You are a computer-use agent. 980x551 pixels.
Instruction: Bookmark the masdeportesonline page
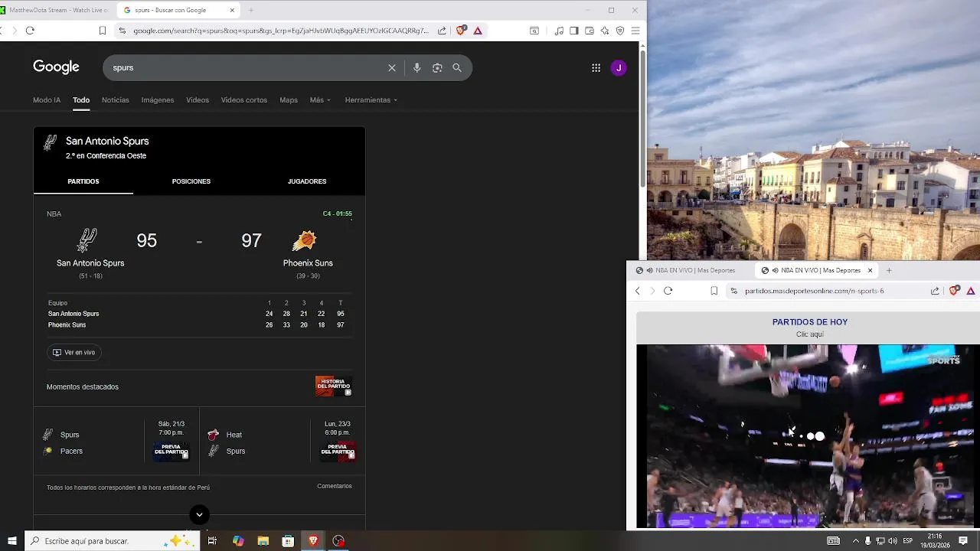(x=714, y=291)
